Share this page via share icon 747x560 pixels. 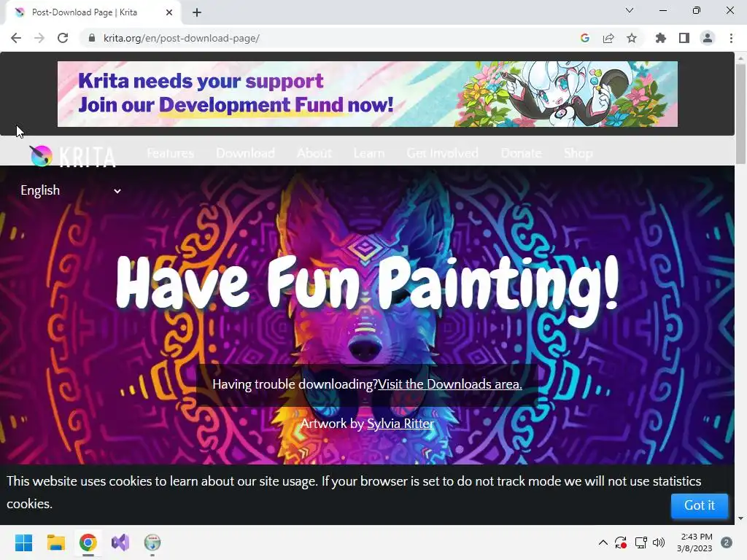click(608, 38)
